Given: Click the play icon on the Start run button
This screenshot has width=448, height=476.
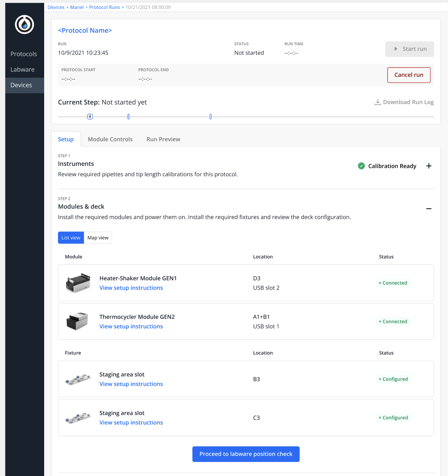Looking at the screenshot, I should pyautogui.click(x=395, y=49).
